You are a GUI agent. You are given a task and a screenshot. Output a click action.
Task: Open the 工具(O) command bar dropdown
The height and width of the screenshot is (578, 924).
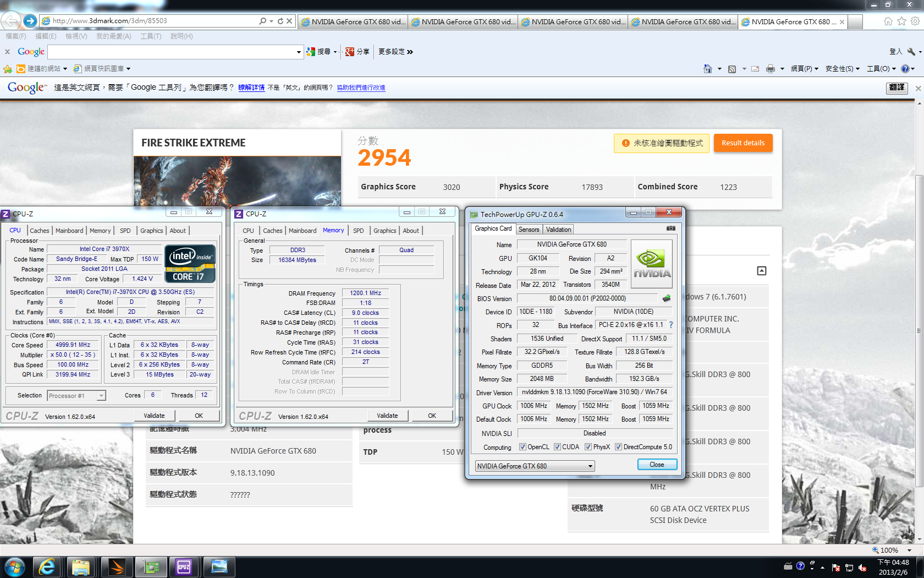tap(882, 69)
